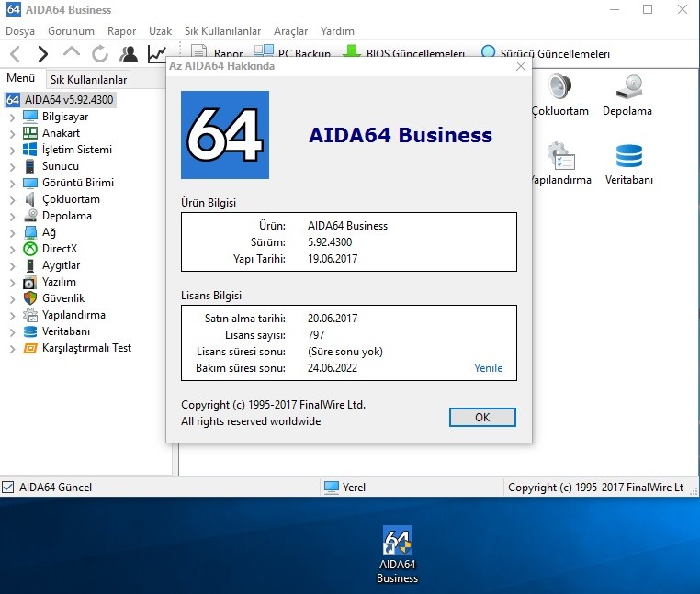Go back with the left arrow toolbar icon

[16, 54]
